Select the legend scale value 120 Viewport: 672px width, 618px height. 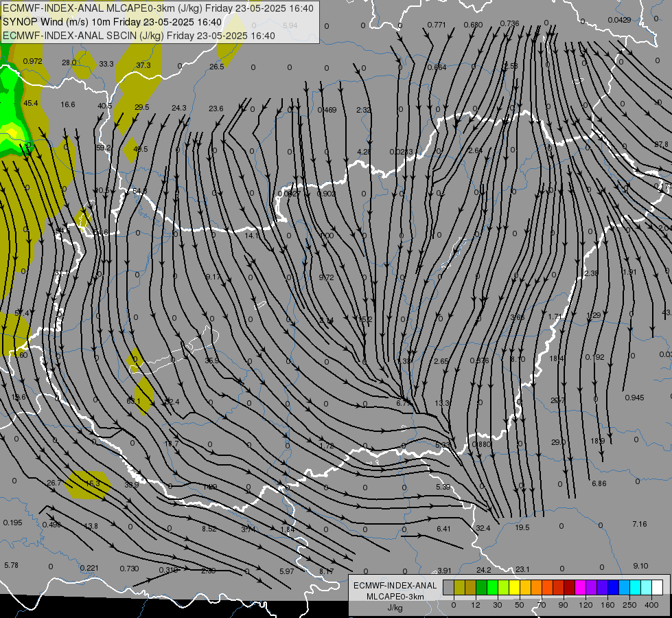pos(586,605)
